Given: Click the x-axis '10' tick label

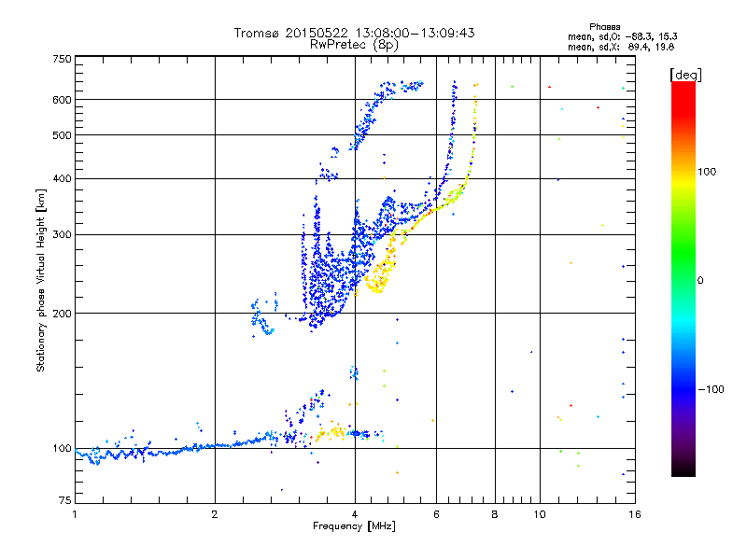Looking at the screenshot, I should coord(540,514).
